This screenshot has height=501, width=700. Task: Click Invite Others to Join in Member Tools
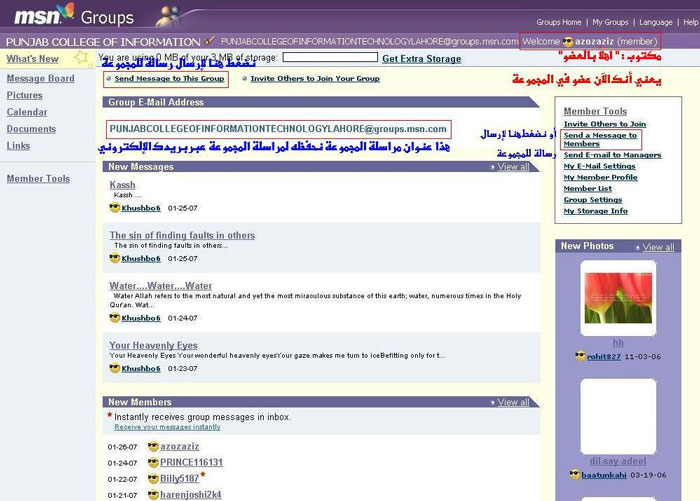coord(604,124)
